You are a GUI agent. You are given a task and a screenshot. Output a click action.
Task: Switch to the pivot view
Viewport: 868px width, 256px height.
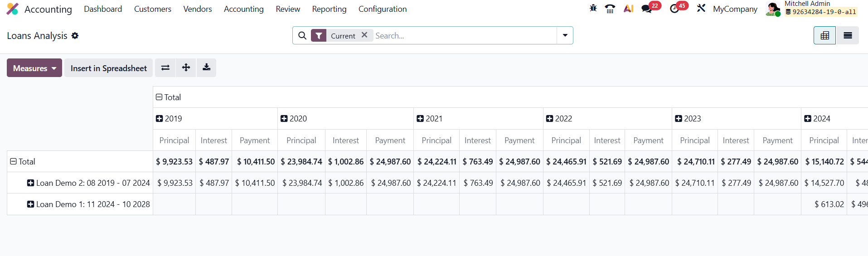point(825,35)
